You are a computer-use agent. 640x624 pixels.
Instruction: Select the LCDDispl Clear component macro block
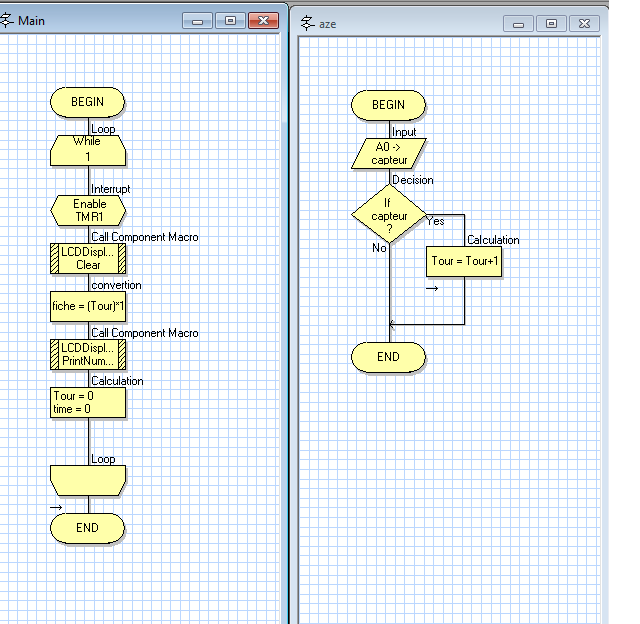coord(88,258)
